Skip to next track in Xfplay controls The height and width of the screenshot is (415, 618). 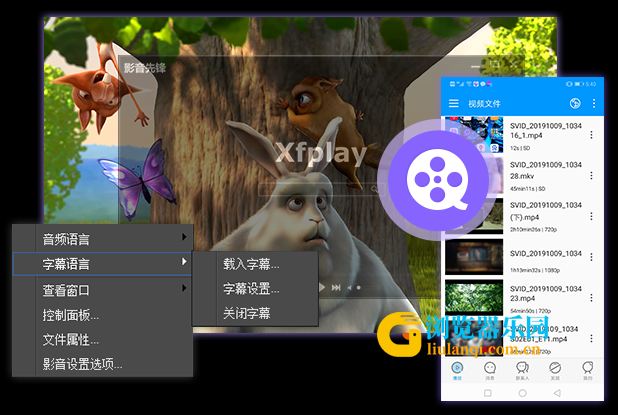(336, 288)
